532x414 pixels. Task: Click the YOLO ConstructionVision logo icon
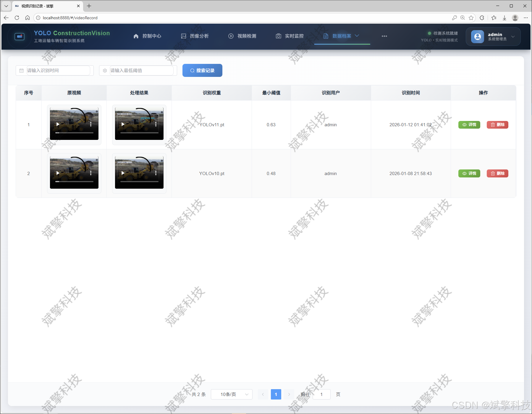pos(20,36)
